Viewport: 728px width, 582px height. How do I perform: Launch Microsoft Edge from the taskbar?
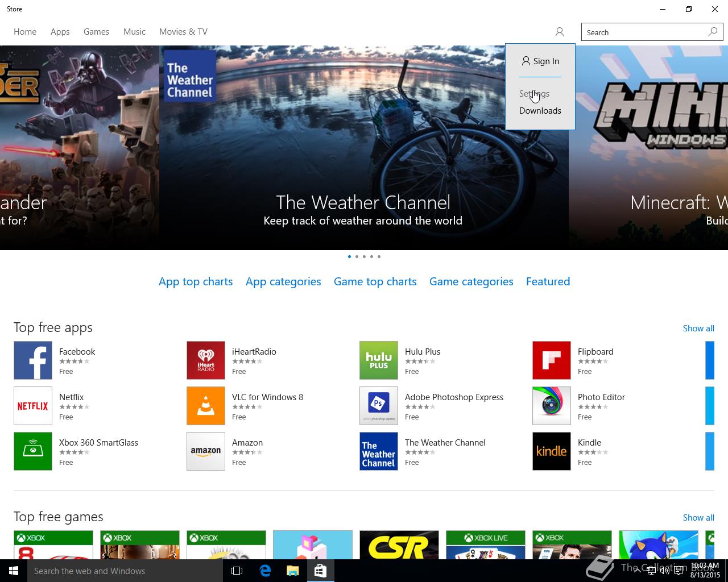(x=265, y=571)
